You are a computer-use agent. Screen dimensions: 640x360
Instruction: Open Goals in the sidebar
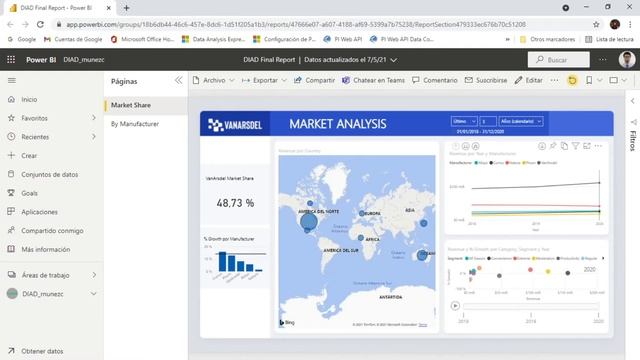tap(29, 193)
